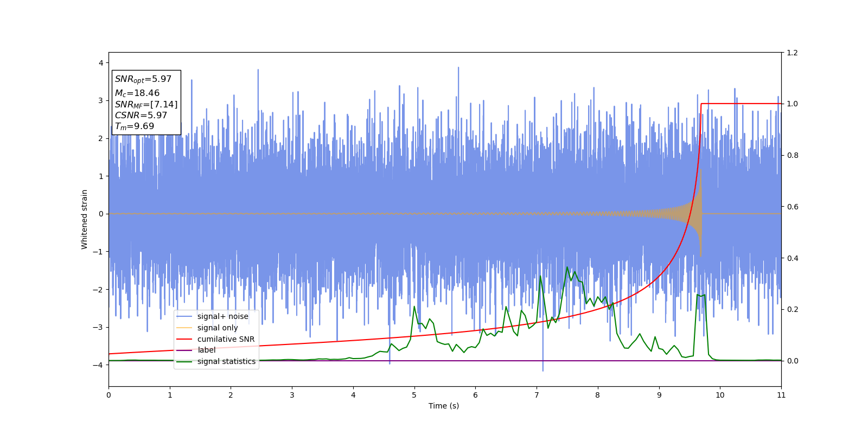Screen dimensions: 868x434
Task: Click the right y-axis tick label 0.0
Action: tap(792, 361)
